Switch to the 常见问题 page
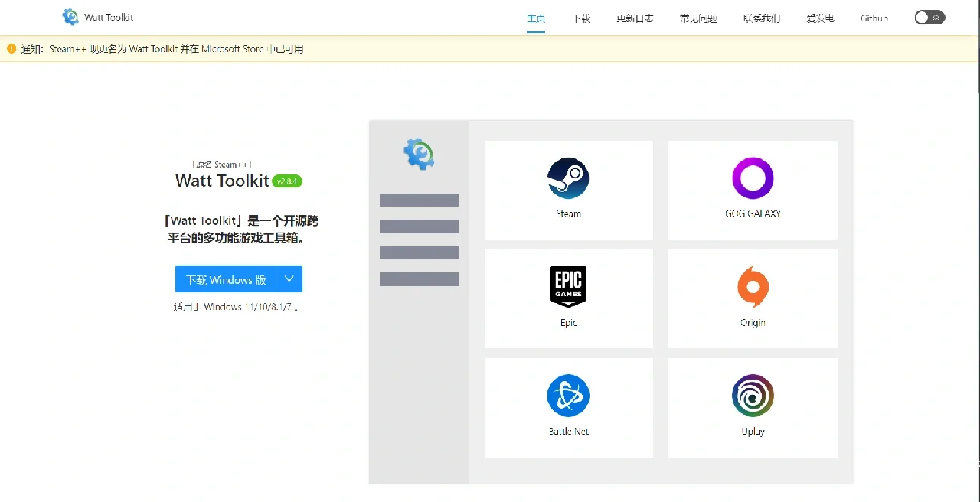The height and width of the screenshot is (502, 980). 697,18
